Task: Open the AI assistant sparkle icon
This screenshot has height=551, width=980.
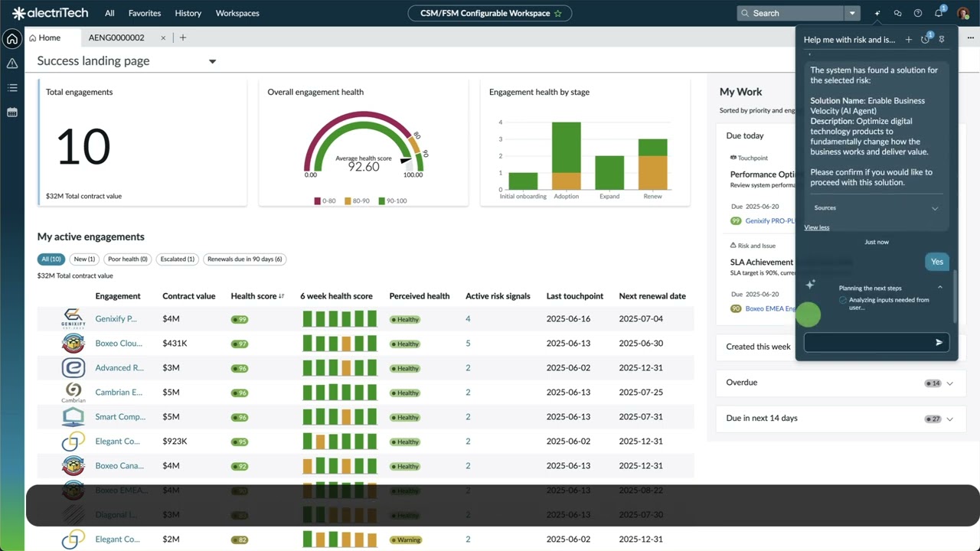Action: (x=877, y=13)
